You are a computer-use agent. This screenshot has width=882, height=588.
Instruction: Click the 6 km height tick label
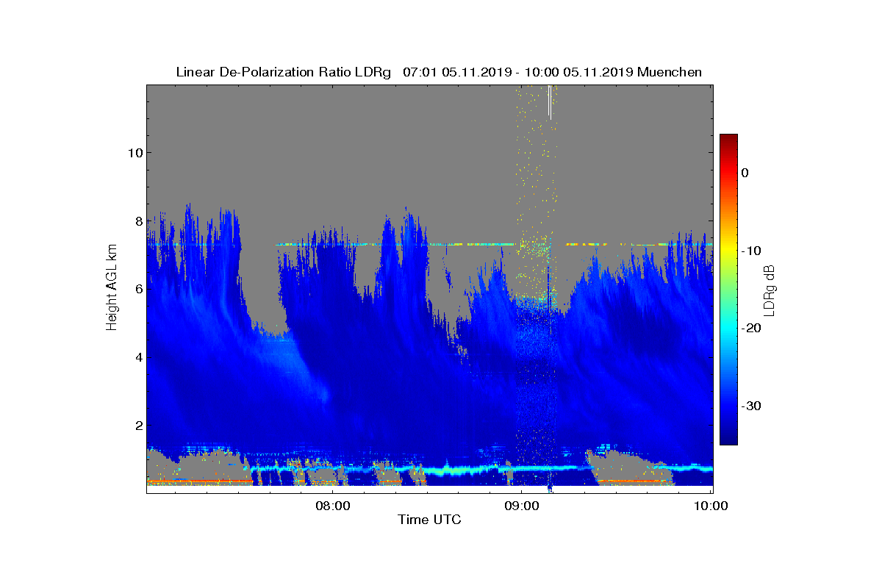pyautogui.click(x=137, y=289)
